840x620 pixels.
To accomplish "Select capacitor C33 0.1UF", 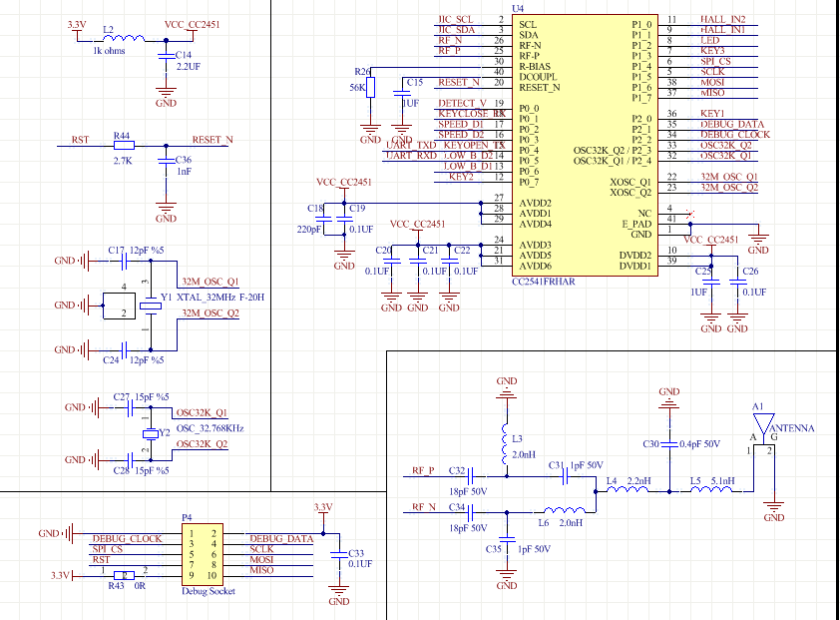I will tap(339, 554).
